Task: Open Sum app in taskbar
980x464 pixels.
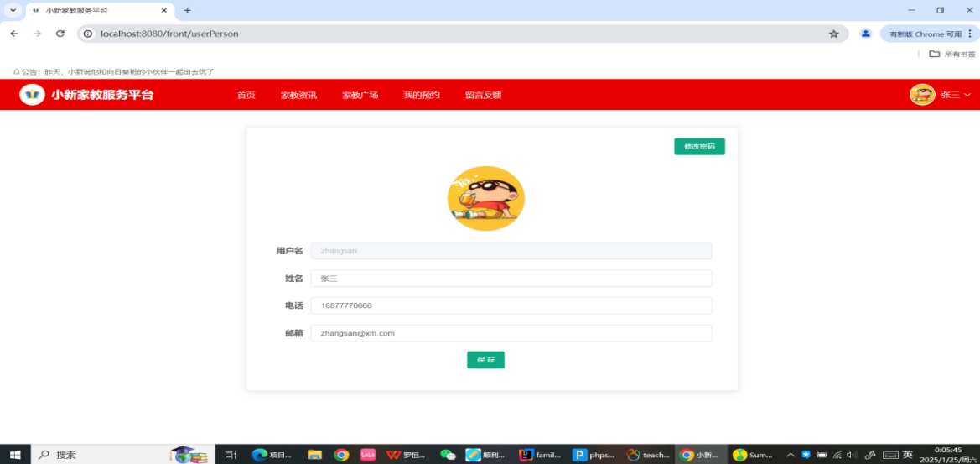Action: pos(754,455)
